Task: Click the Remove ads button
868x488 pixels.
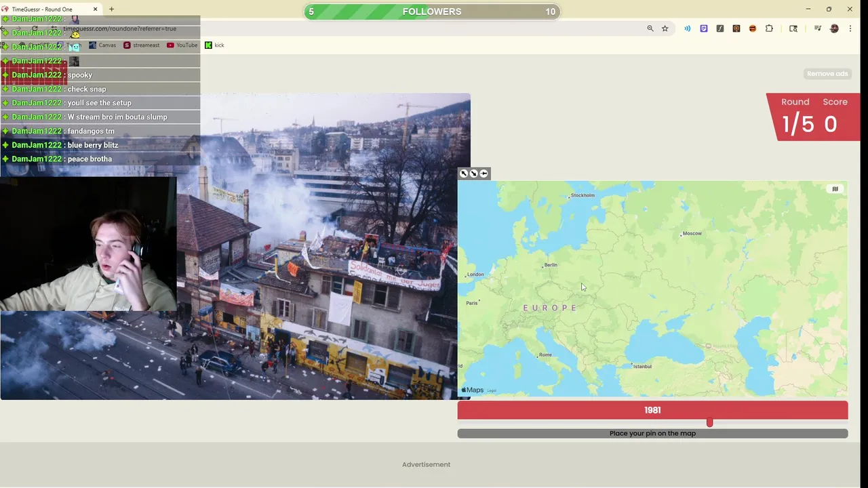Action: pos(827,74)
